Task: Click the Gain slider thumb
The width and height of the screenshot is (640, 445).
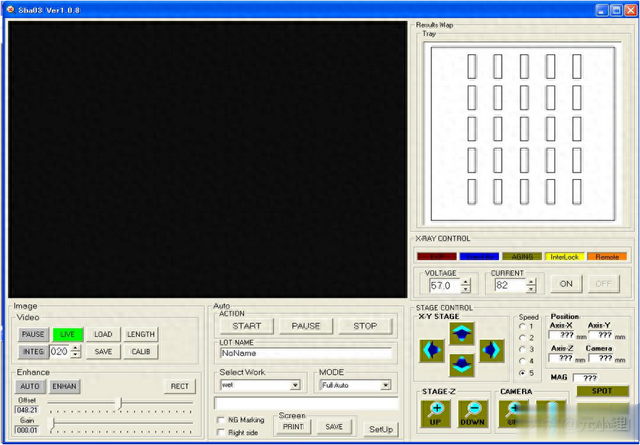Action: point(52,423)
